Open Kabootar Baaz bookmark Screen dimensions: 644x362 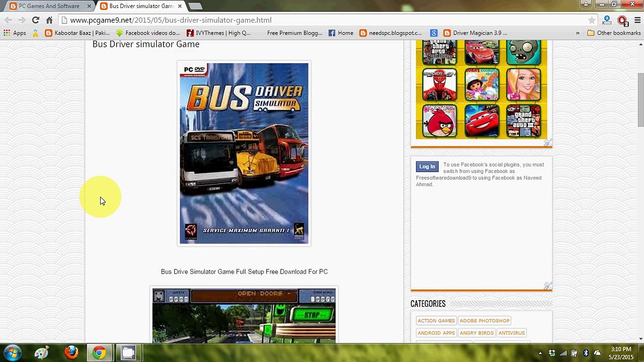[x=77, y=33]
